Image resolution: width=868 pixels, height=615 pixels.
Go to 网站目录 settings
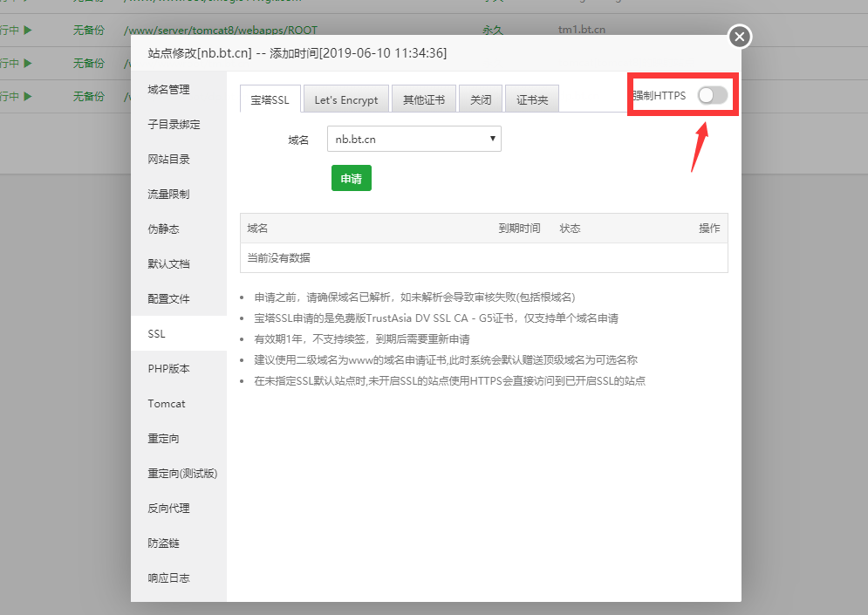168,160
